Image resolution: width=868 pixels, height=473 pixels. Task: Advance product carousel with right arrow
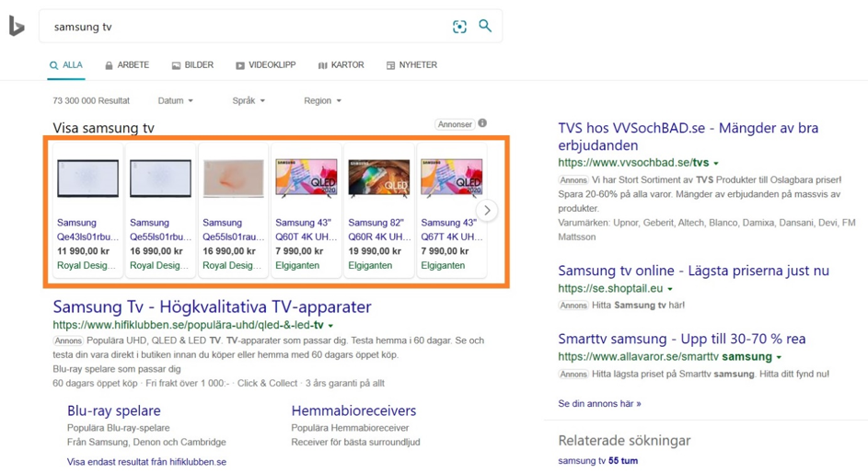coord(487,210)
